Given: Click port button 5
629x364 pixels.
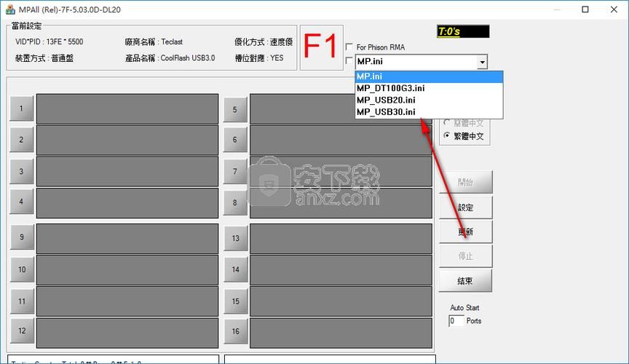Looking at the screenshot, I should click(235, 109).
